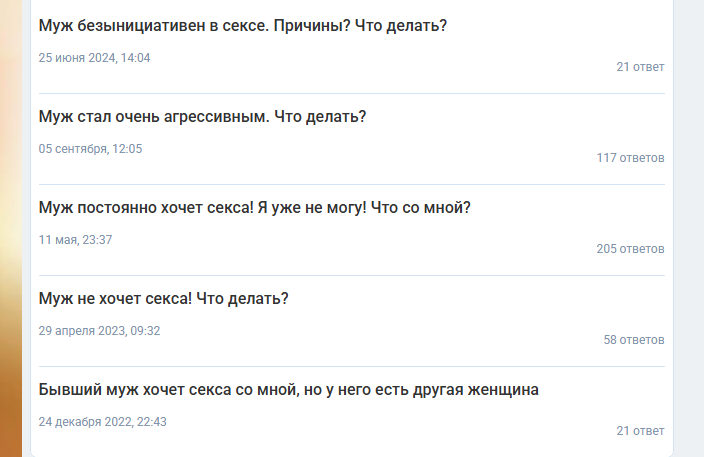Open the '205 ответов' replies link

click(630, 249)
